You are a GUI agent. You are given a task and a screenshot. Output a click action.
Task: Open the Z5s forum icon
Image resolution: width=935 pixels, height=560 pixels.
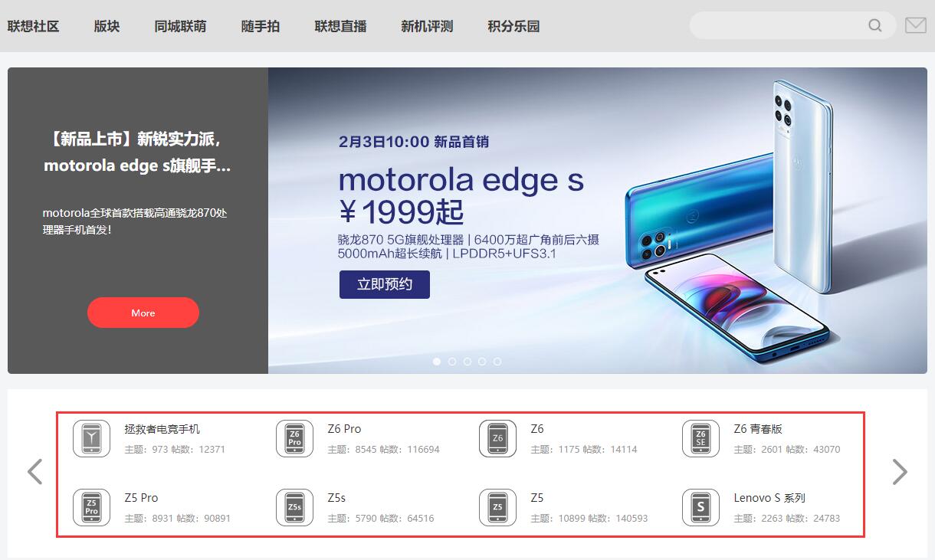[x=294, y=508]
